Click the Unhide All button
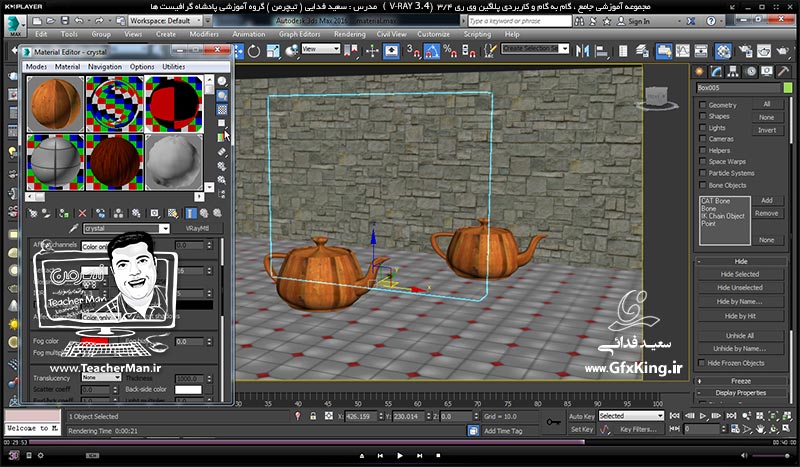 pos(740,336)
